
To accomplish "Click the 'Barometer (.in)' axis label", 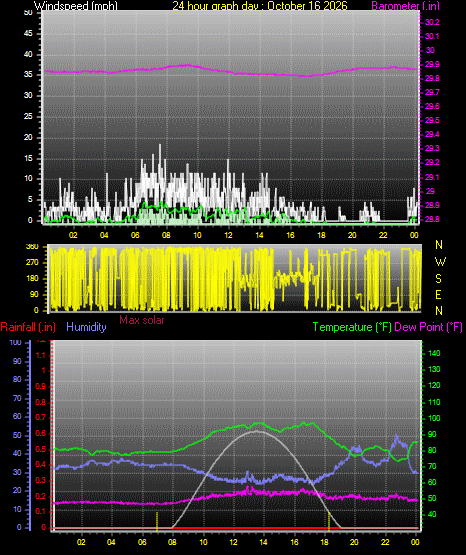I will pyautogui.click(x=405, y=6).
